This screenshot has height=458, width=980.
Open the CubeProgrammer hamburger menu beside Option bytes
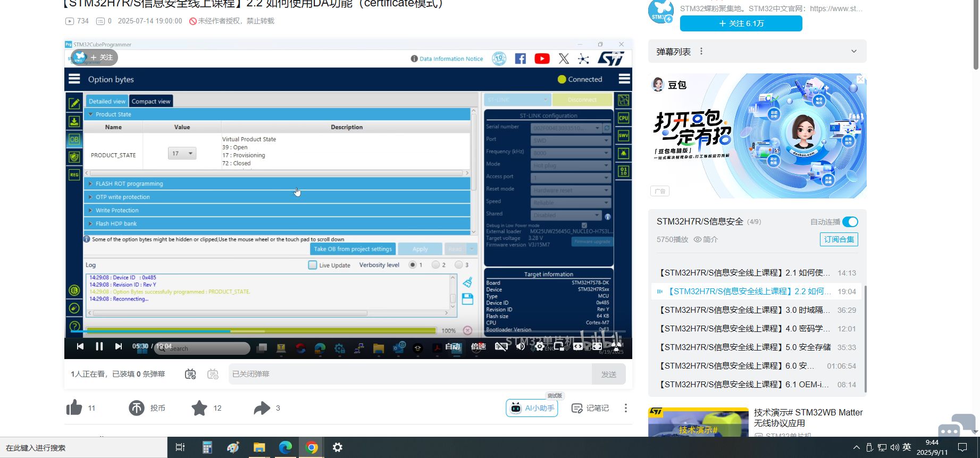pyautogui.click(x=74, y=79)
